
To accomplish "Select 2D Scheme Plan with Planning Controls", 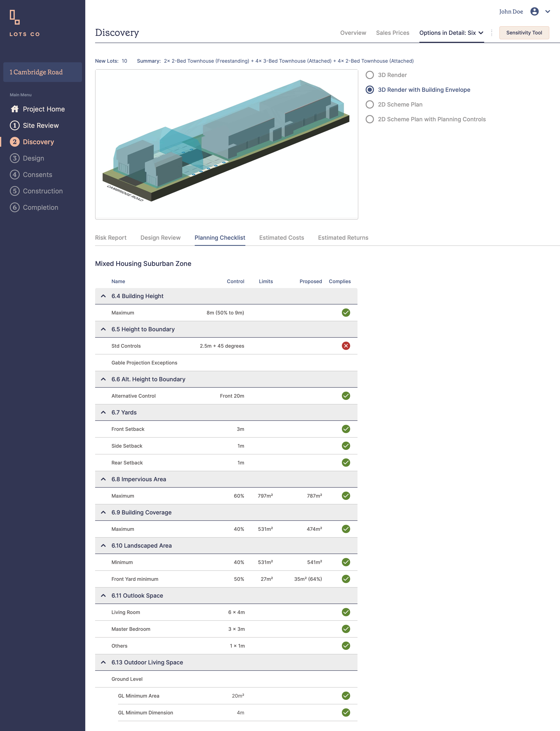I will coord(370,119).
